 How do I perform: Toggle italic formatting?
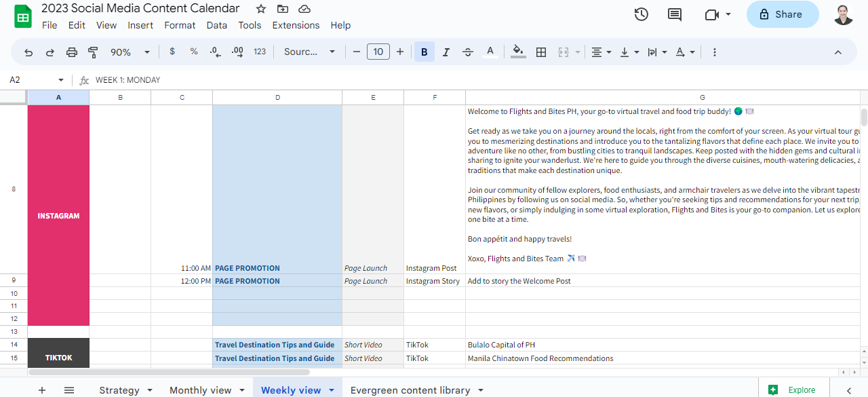point(446,52)
